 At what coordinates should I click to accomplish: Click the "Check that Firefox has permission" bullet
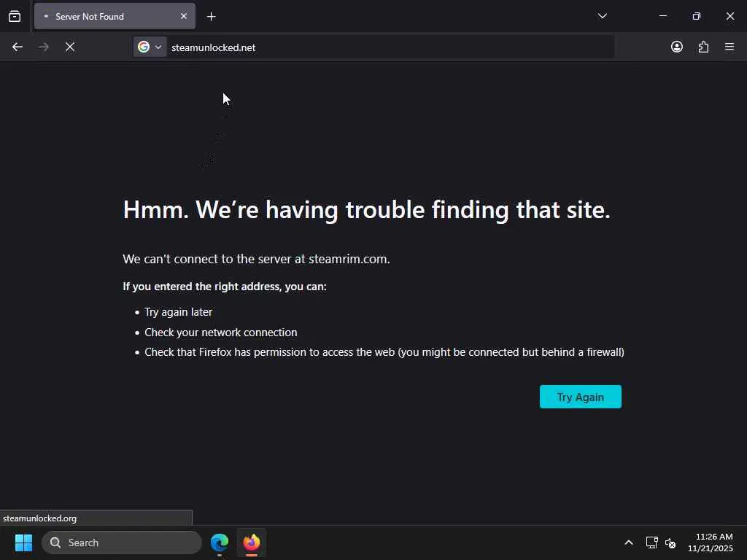(x=384, y=352)
